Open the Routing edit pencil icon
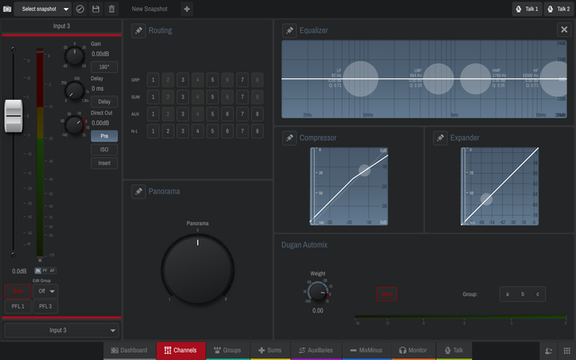The height and width of the screenshot is (360, 576). pos(138,30)
